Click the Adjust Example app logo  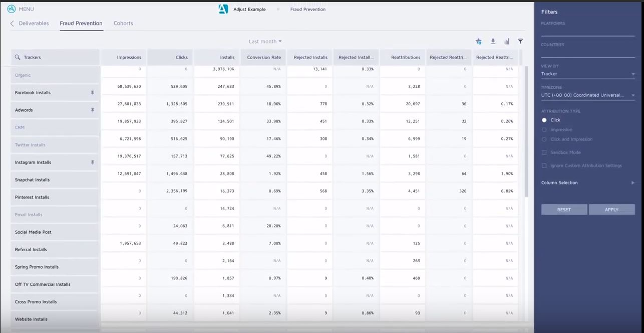coord(223,9)
